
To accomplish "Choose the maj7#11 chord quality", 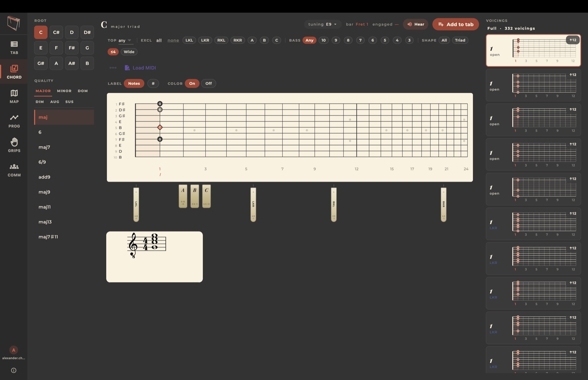I will coord(64,237).
